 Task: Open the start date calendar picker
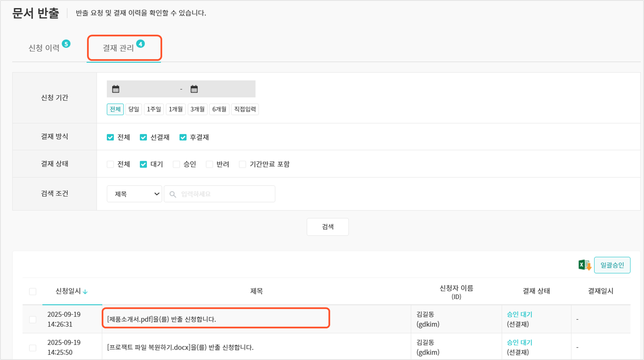116,89
